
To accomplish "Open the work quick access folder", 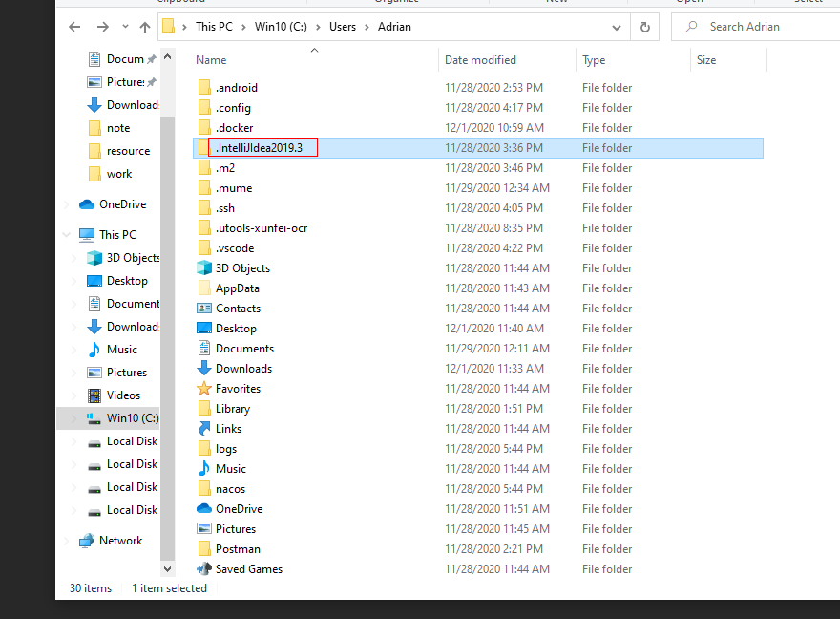I will pos(119,174).
